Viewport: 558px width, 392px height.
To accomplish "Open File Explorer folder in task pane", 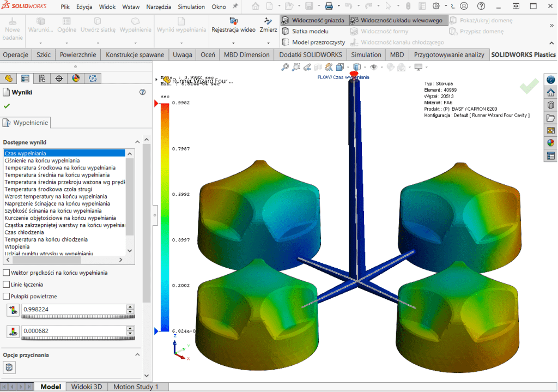I will (x=550, y=118).
